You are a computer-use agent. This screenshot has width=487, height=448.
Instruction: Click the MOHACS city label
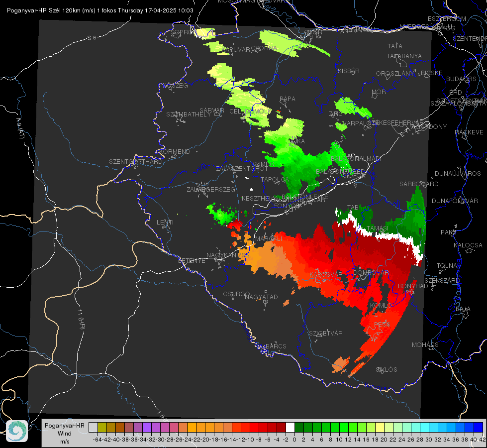[425, 345]
